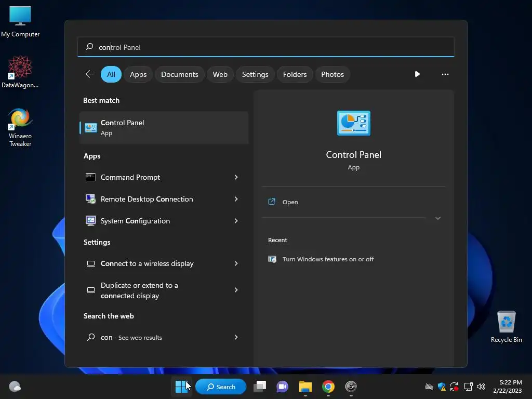The height and width of the screenshot is (399, 532).
Task: Go back with the left arrow
Action: (89, 74)
